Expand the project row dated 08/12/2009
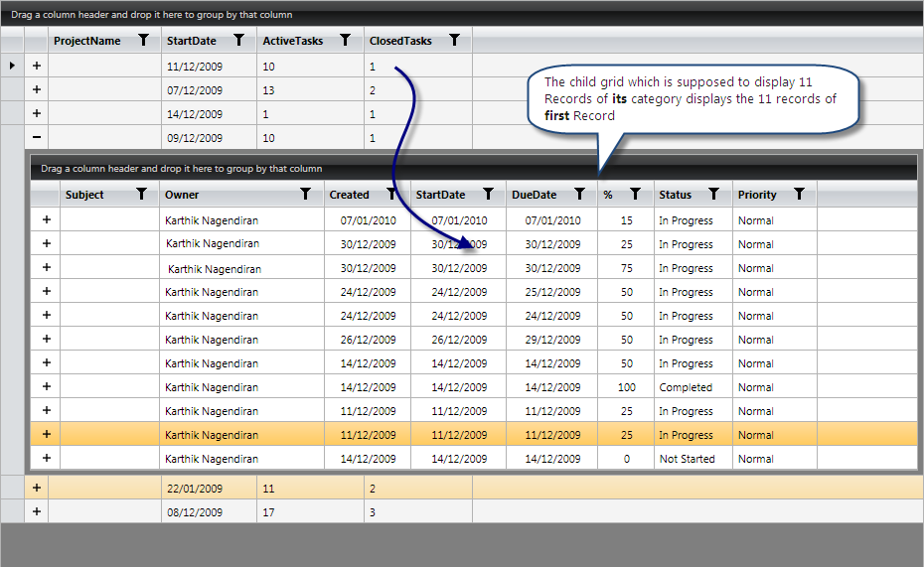Image resolution: width=924 pixels, height=567 pixels. [x=37, y=511]
